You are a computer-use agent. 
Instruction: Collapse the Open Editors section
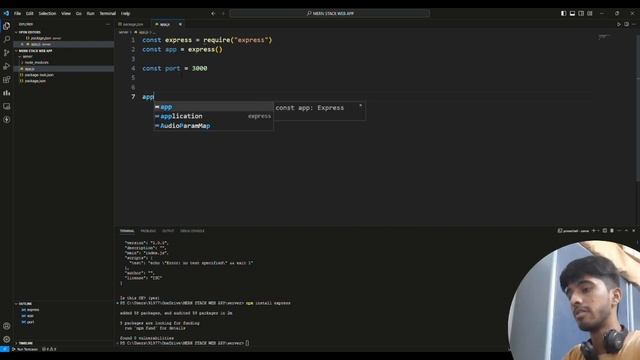point(64,32)
